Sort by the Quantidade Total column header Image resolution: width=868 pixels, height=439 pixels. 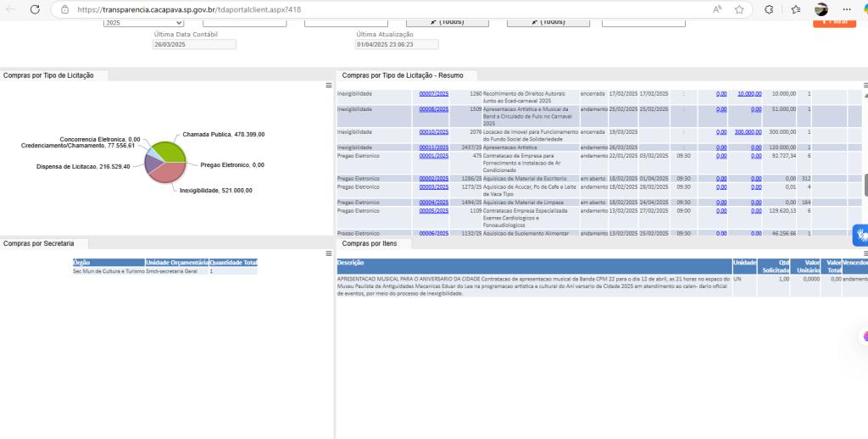point(233,263)
